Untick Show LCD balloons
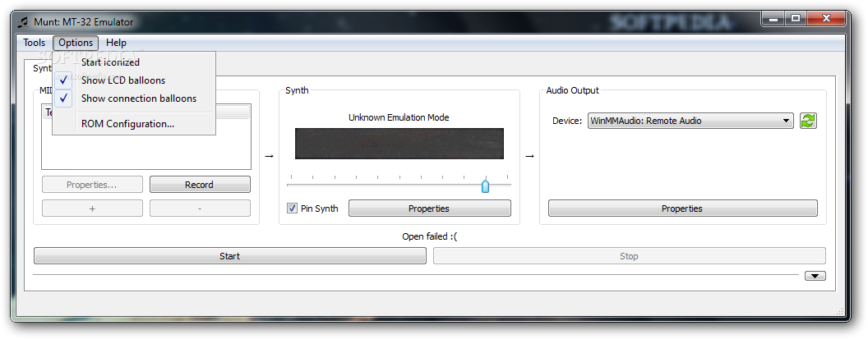Screen dimensions: 868x339 (x=133, y=80)
